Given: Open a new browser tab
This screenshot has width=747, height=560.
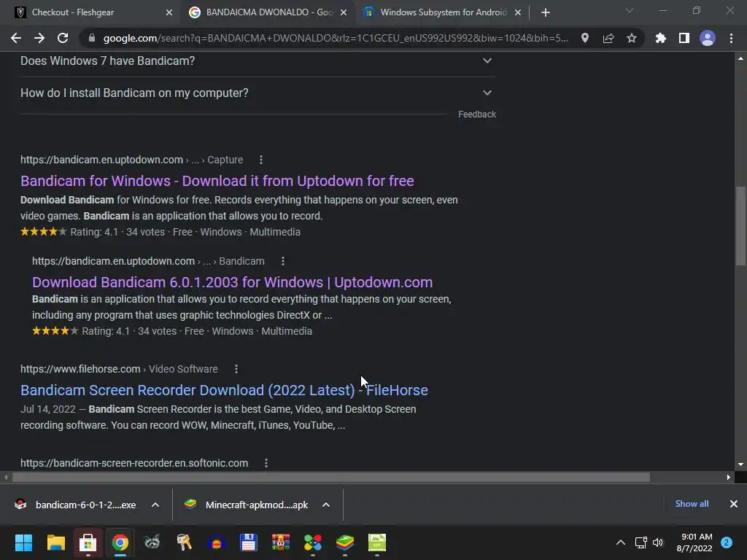Looking at the screenshot, I should point(546,12).
